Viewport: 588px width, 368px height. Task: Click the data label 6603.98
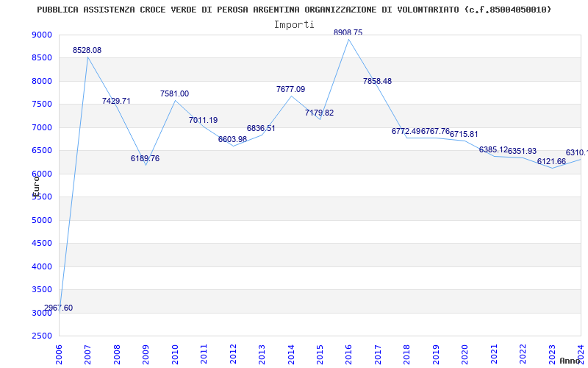[232, 139]
